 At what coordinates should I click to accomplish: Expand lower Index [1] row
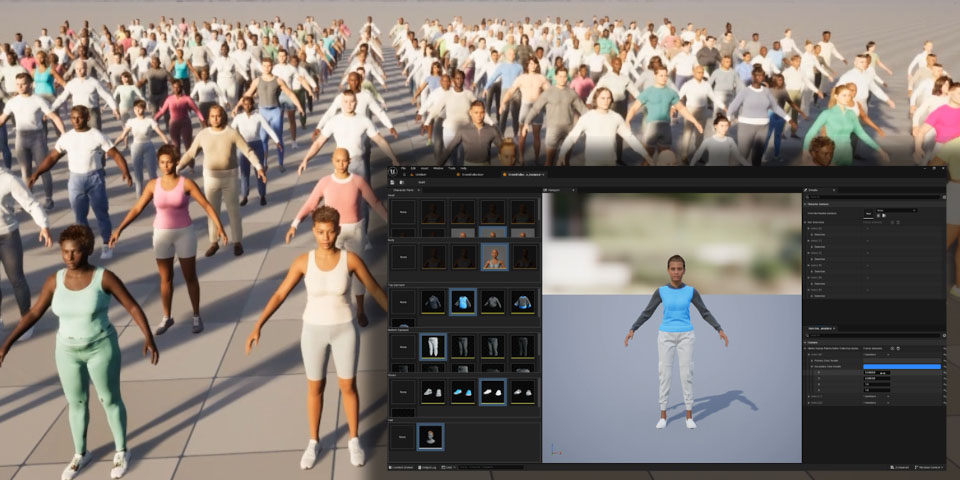click(x=809, y=396)
